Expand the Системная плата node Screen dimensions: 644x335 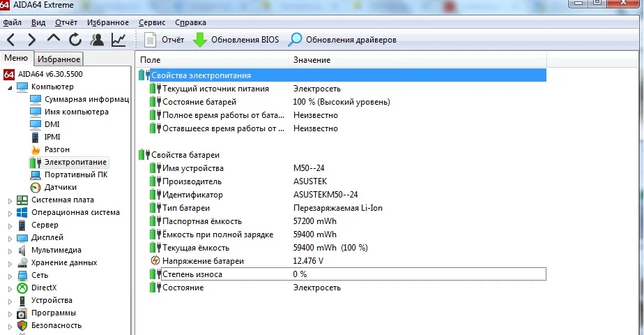(x=10, y=201)
